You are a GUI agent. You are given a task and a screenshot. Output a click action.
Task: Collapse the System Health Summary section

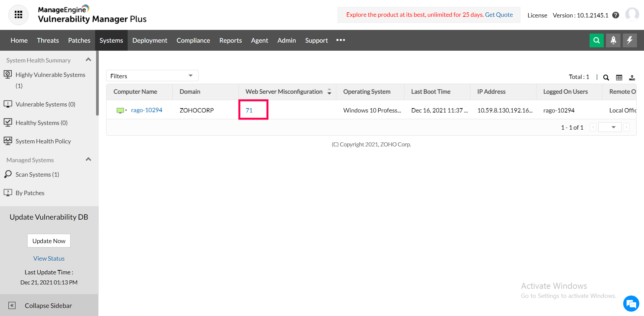(x=88, y=60)
